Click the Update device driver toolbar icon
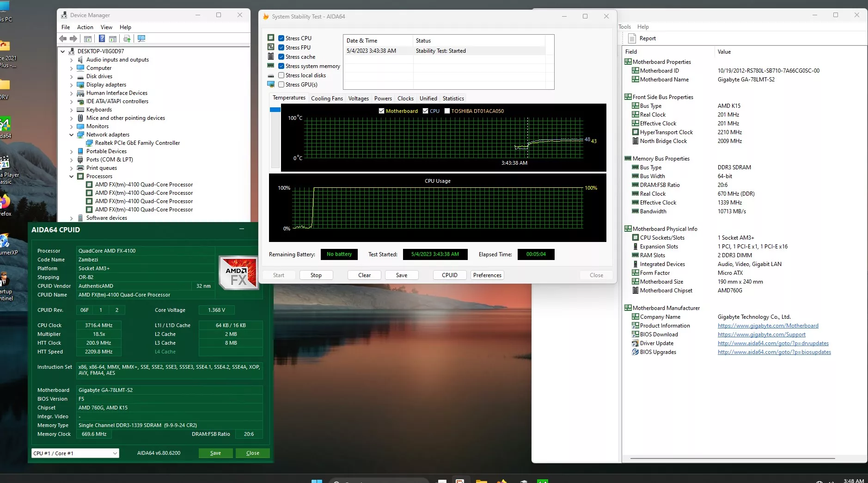868x483 pixels. click(127, 39)
